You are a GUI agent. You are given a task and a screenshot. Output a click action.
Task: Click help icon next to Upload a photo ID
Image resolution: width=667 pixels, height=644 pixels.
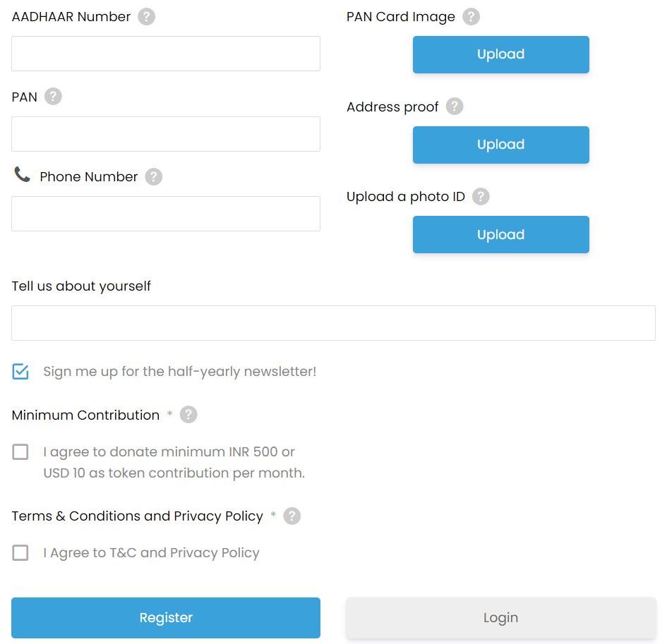click(481, 196)
